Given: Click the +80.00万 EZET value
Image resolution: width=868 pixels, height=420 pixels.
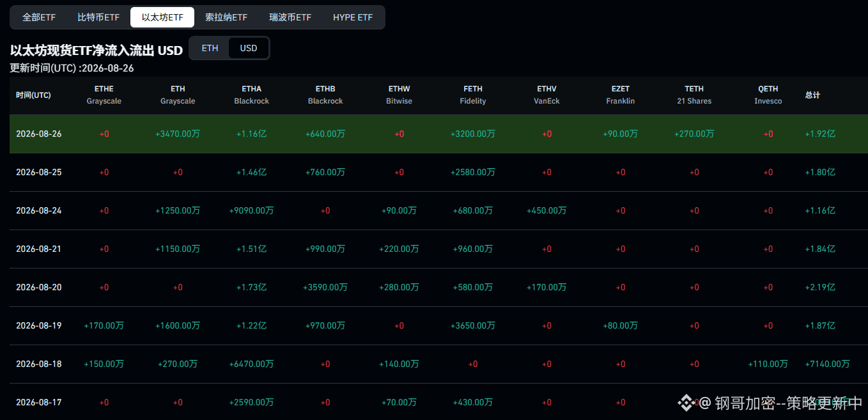Looking at the screenshot, I should [x=621, y=325].
